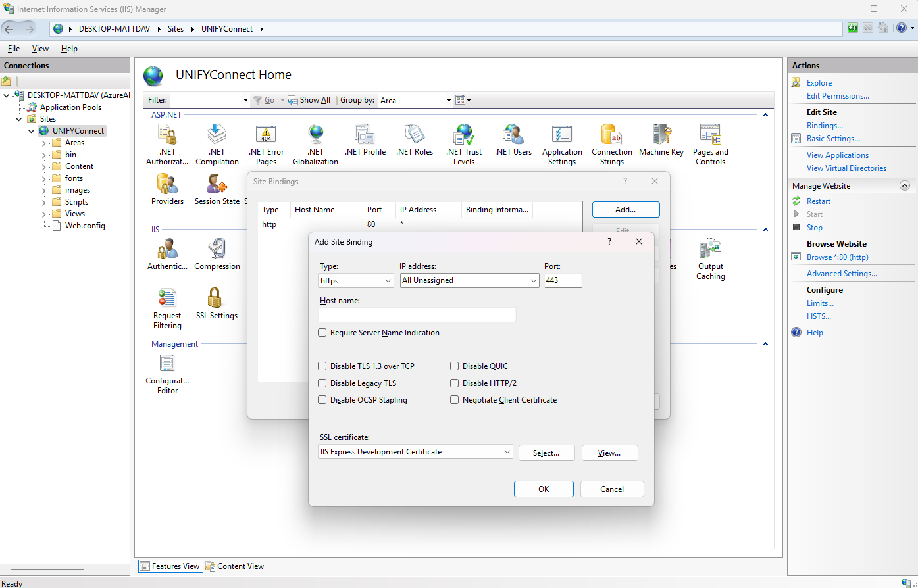The height and width of the screenshot is (588, 918).
Task: Open .NET Error Pages feature icon
Action: click(x=266, y=135)
